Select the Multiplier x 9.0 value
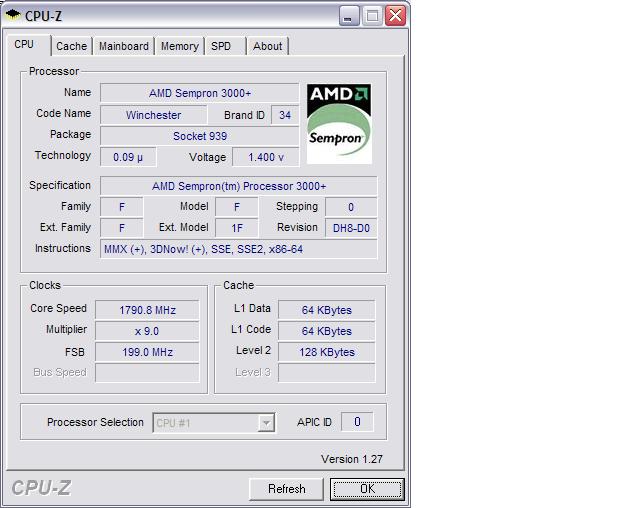640x508 pixels. (x=147, y=331)
